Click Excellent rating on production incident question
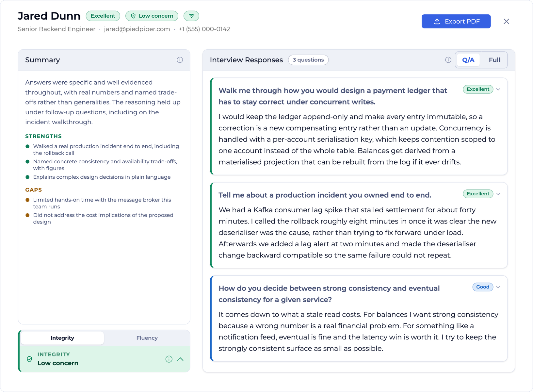 point(478,194)
